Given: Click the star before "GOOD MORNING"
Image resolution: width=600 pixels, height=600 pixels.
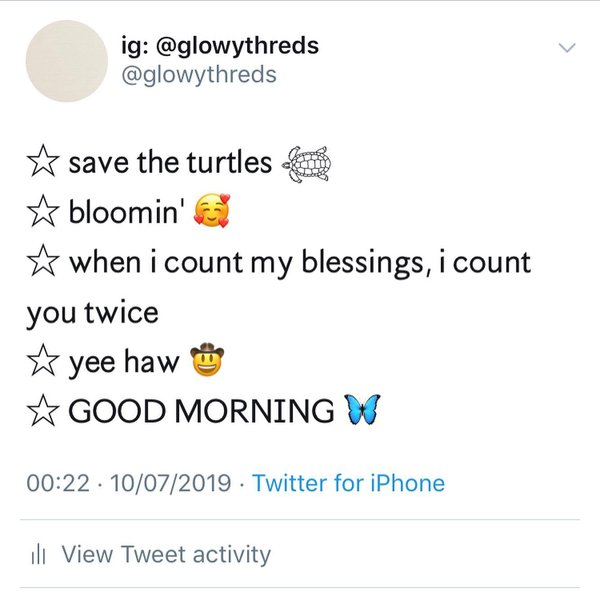Looking at the screenshot, I should (x=42, y=411).
